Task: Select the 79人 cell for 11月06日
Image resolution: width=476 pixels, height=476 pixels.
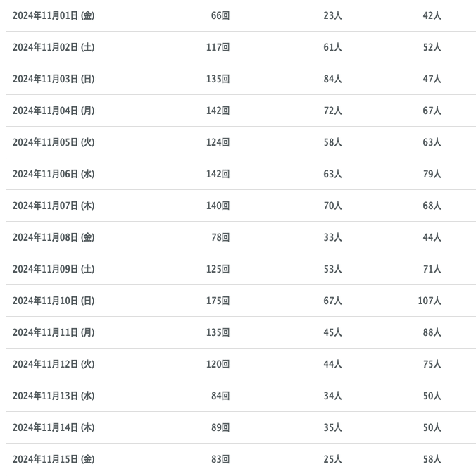Action: [x=432, y=174]
